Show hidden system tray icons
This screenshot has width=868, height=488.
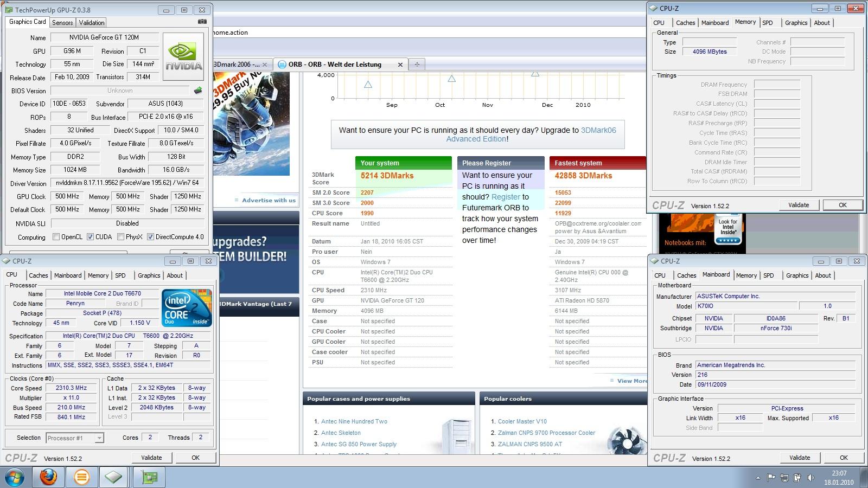pos(758,478)
